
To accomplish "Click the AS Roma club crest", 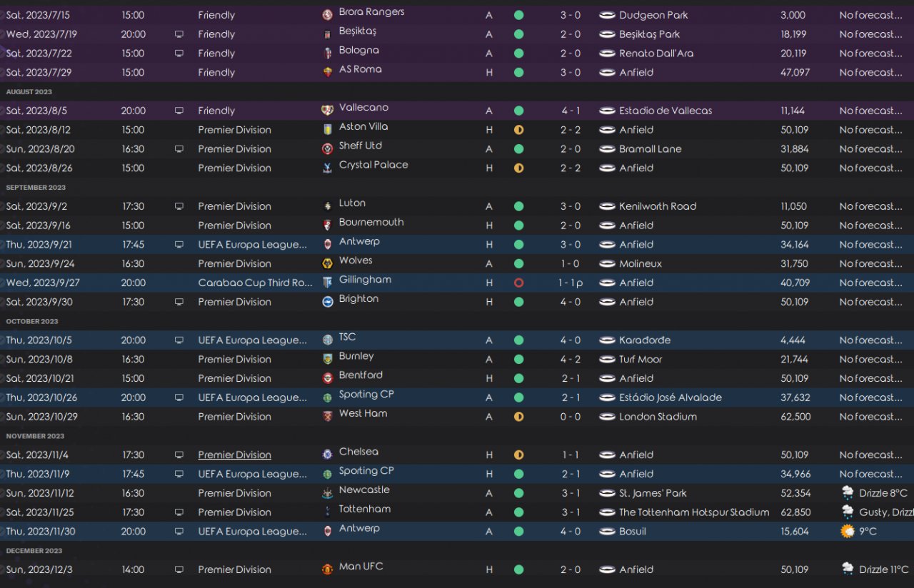I will (x=328, y=72).
